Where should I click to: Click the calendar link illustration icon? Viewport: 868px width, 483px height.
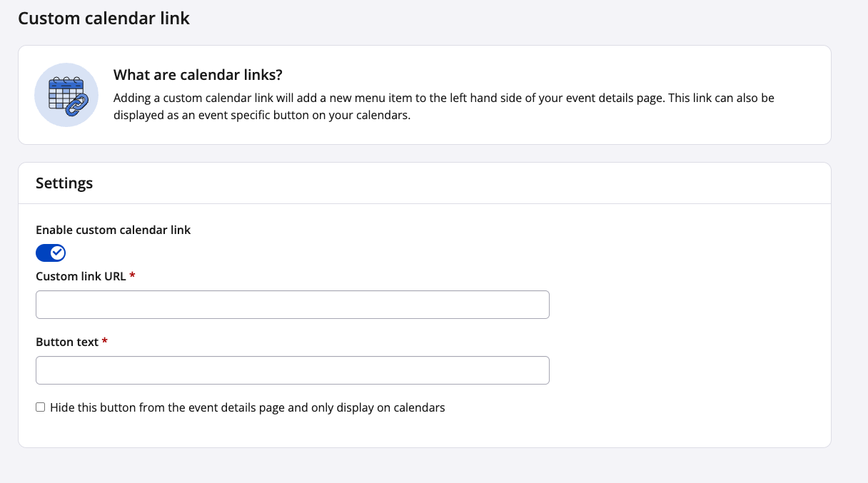point(66,95)
